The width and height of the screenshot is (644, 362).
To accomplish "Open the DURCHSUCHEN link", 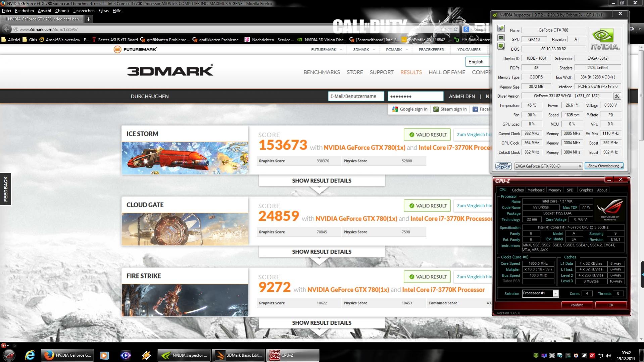I will tap(149, 96).
